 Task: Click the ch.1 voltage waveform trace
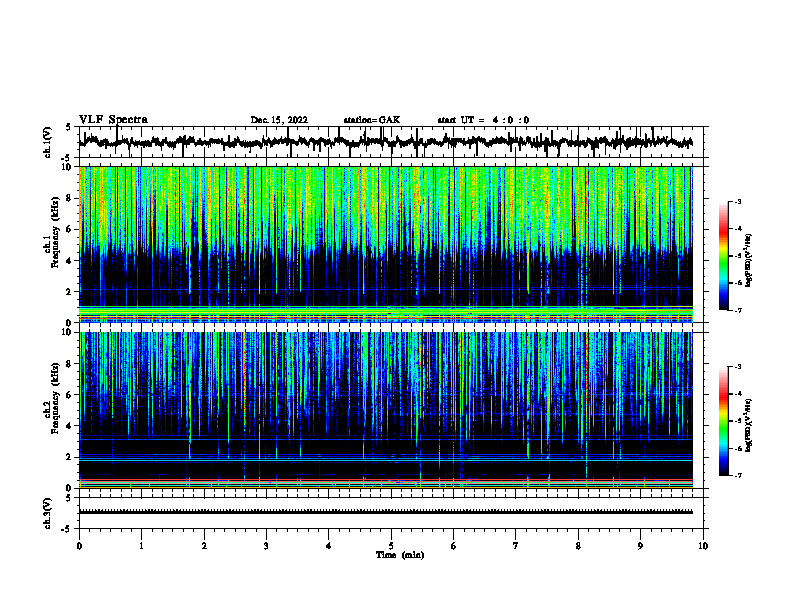385,142
